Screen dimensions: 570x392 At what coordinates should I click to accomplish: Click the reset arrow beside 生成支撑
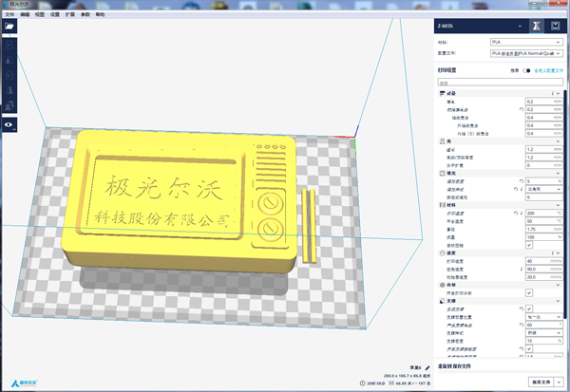pos(519,308)
